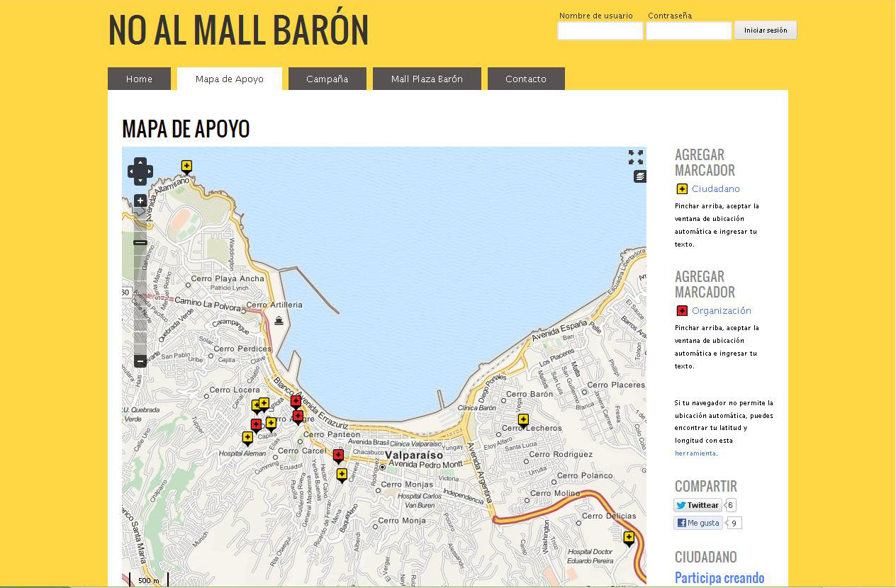Go to the Contacto tab
This screenshot has height=588, width=896.
click(526, 79)
